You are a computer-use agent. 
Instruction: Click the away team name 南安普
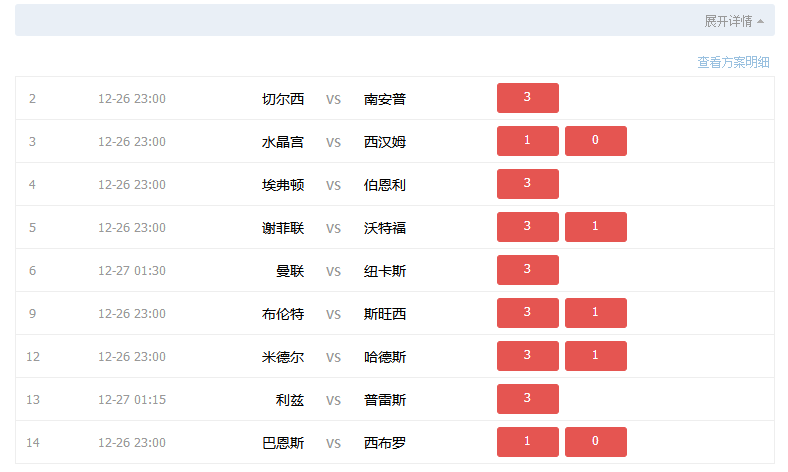point(385,99)
